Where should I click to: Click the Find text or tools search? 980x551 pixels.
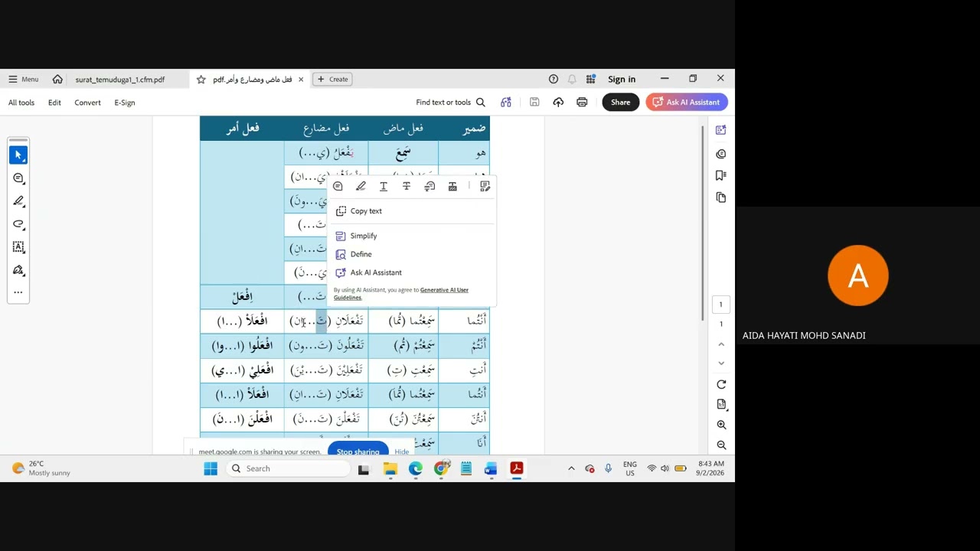coord(450,102)
